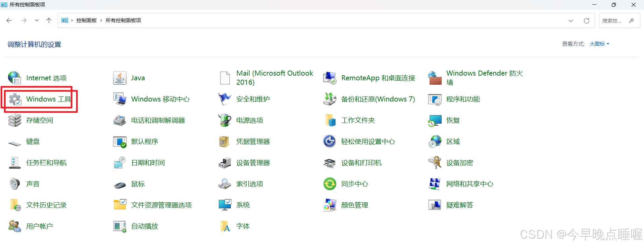Open the 用户帐户 people icon
Viewport: 644px width, 245px height.
[14, 226]
